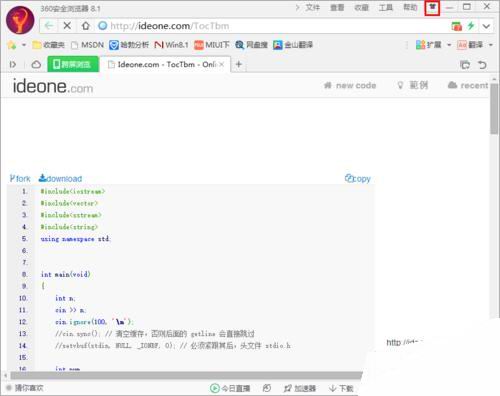Image resolution: width=500 pixels, height=396 pixels.
Task: Select the Ideone.com - TocTbm tab
Action: 165,64
